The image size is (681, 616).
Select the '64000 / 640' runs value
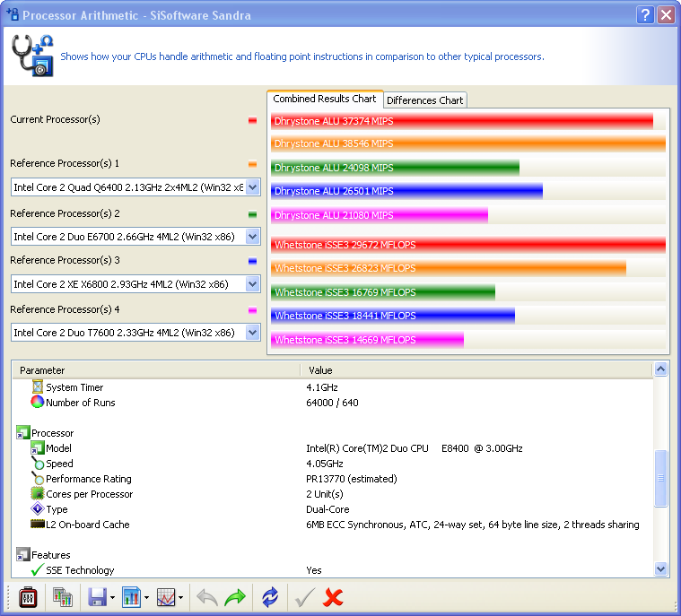(332, 403)
